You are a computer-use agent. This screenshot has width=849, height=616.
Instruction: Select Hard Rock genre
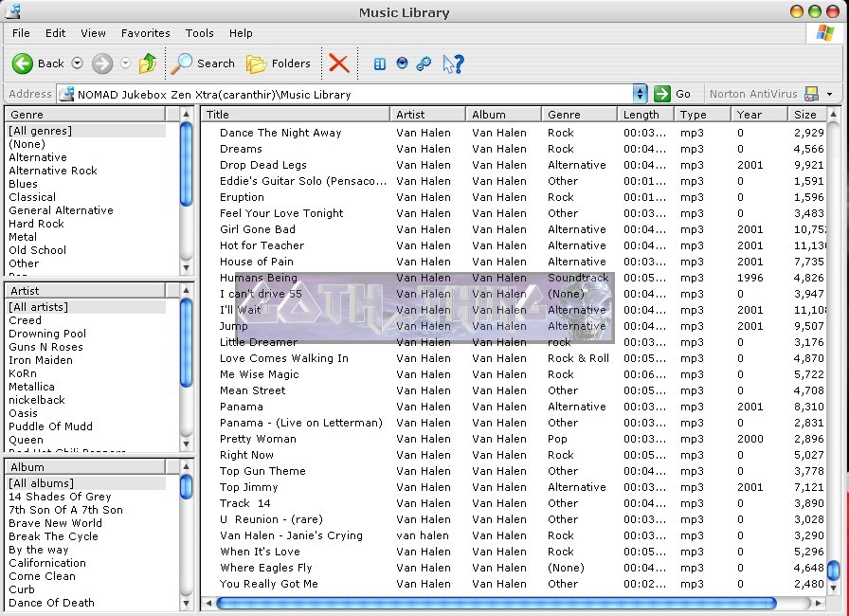click(36, 224)
